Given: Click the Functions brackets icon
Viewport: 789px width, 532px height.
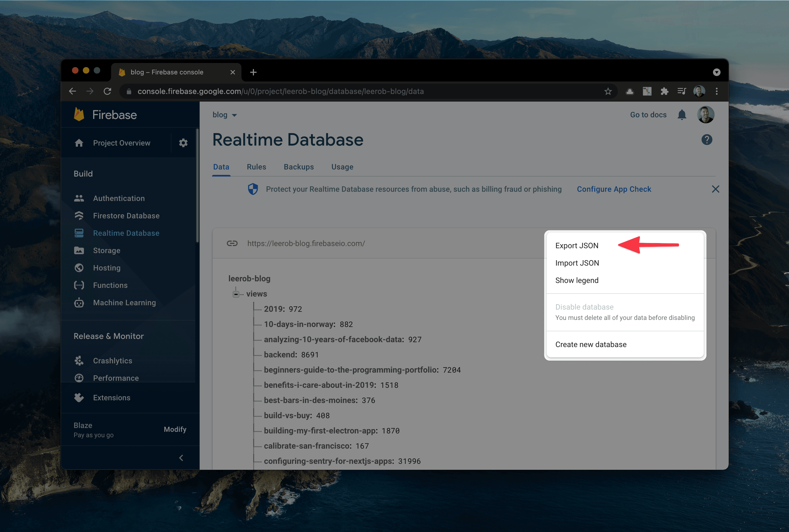Looking at the screenshot, I should (x=79, y=285).
